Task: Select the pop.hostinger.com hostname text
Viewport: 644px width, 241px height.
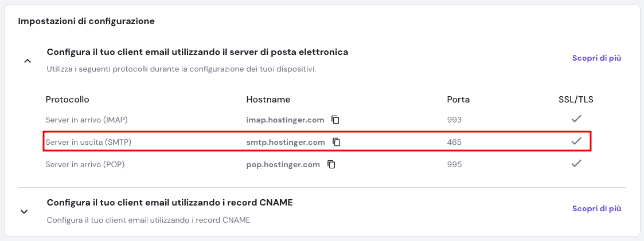Action: 283,164
